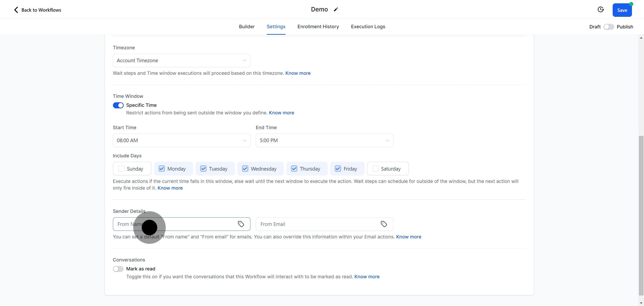The width and height of the screenshot is (644, 306).
Task: Click scrollbar down arrow
Action: [641, 303]
